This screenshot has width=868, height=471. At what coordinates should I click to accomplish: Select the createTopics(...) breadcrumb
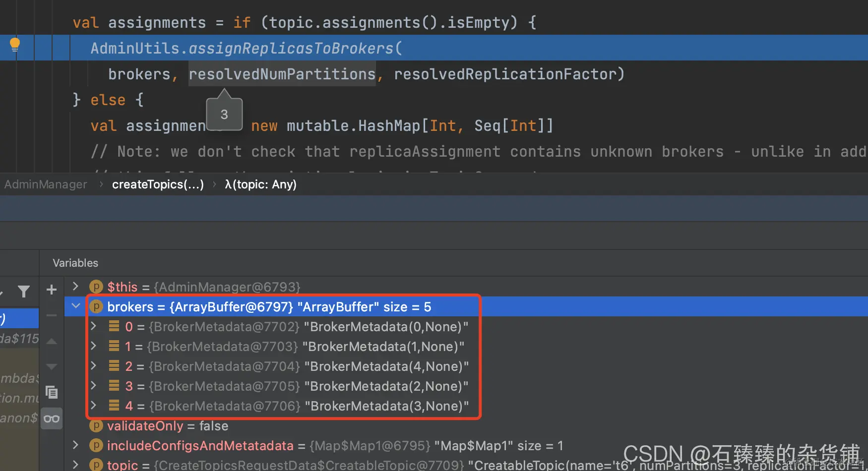pyautogui.click(x=158, y=184)
